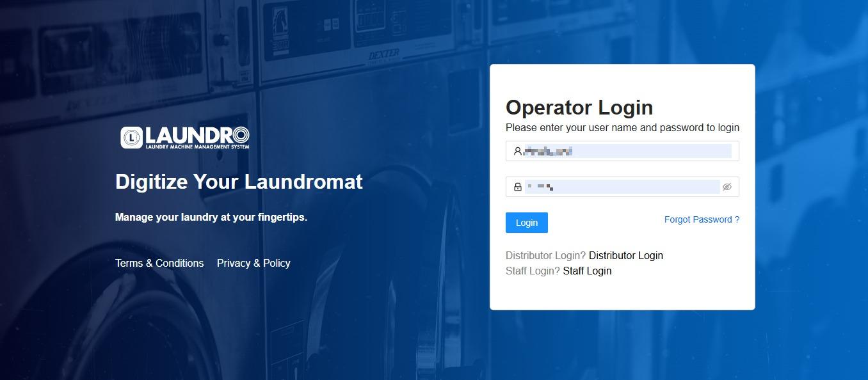Click 'Manage your laundry at your fingertips.' text
The image size is (868, 380).
[211, 217]
